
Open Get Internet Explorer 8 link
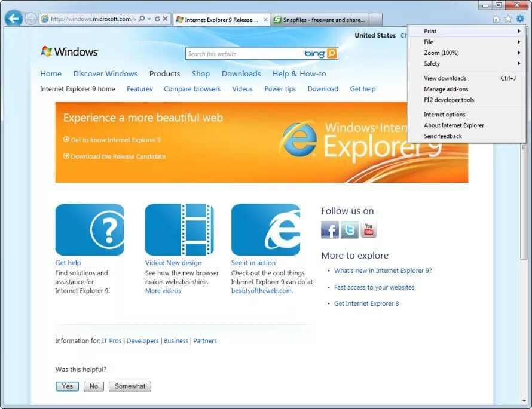click(x=366, y=304)
